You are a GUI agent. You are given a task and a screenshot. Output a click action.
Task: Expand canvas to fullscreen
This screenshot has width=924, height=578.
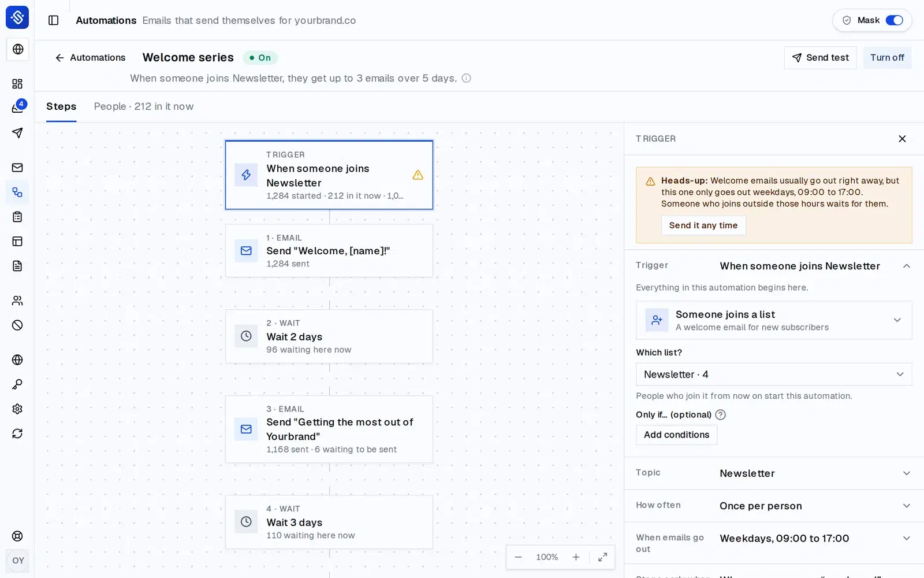coord(602,557)
